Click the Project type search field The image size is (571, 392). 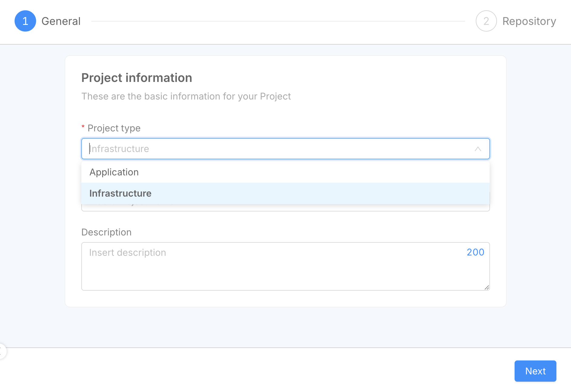pos(285,149)
